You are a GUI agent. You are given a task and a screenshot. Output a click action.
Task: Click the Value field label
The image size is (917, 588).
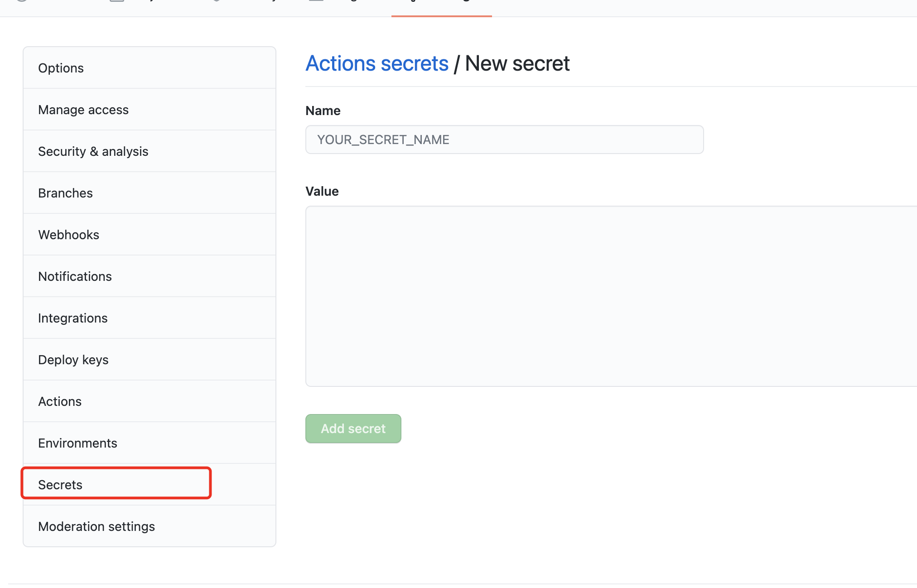coord(322,191)
